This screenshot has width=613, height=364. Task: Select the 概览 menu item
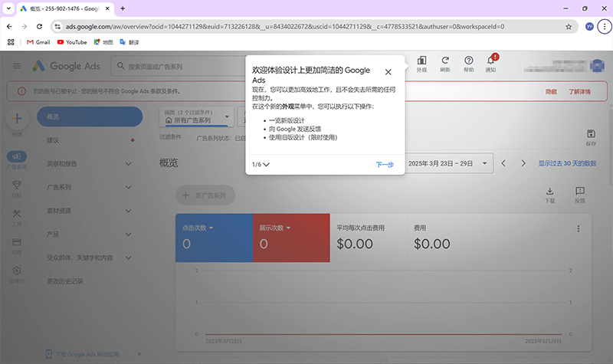point(90,116)
